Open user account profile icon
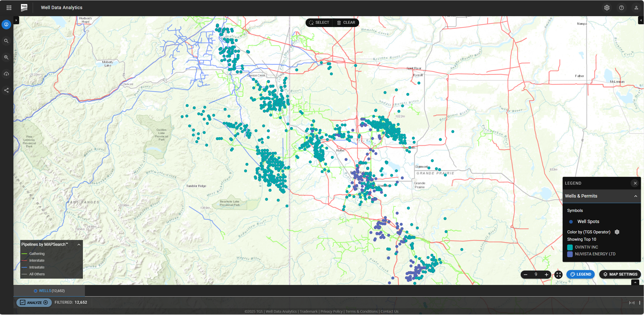644x315 pixels. pos(636,8)
